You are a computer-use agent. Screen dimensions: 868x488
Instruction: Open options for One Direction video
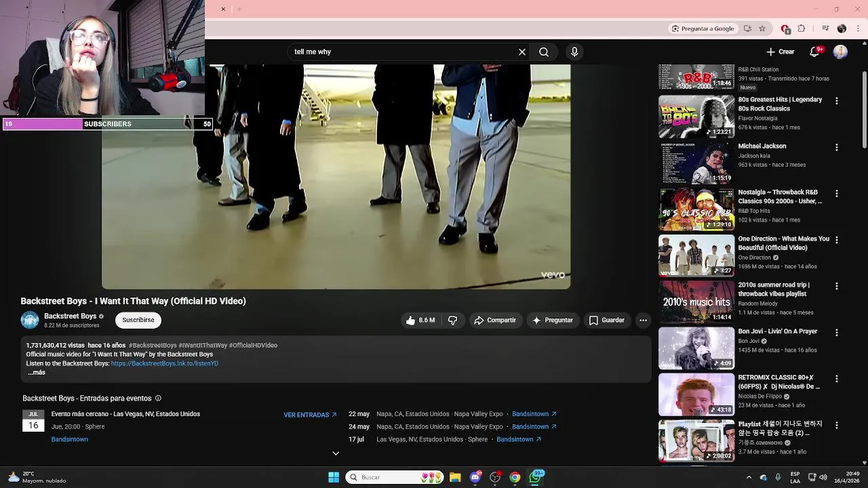(x=836, y=240)
